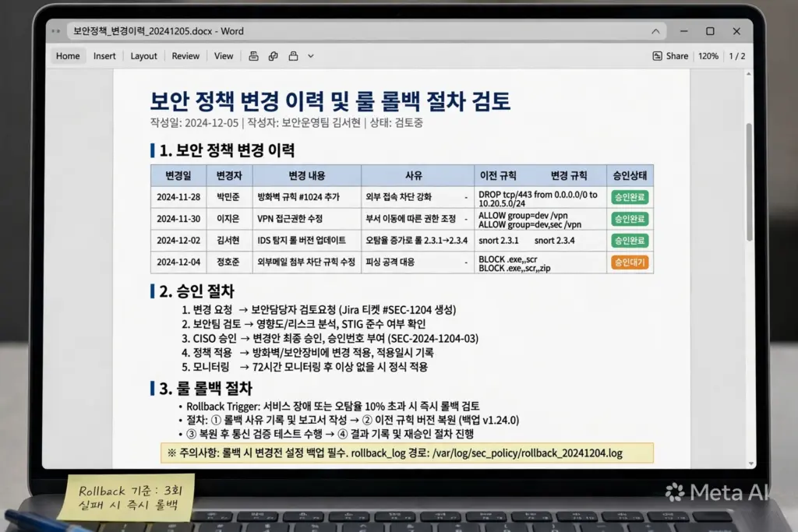Click the Share button

click(670, 56)
